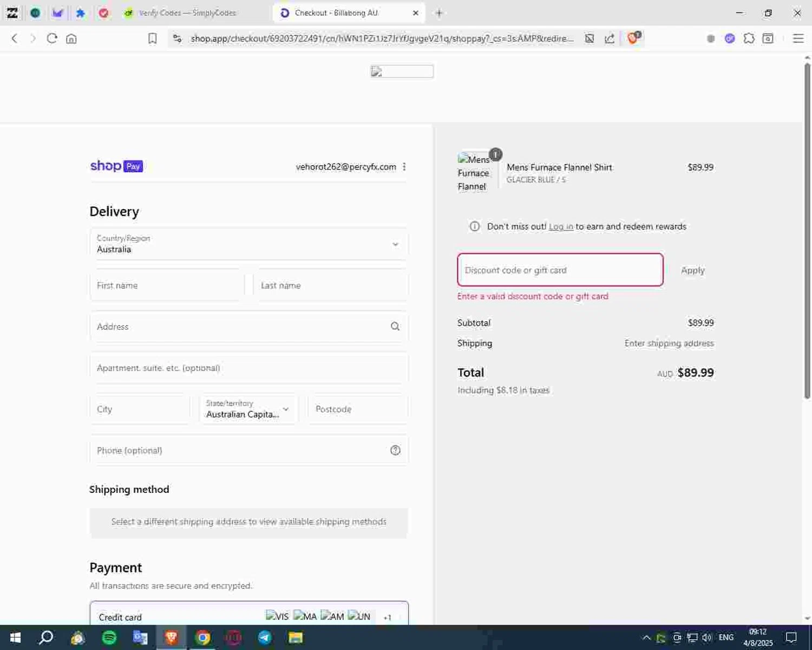Open the Brave browser taskbar icon

coord(172,638)
